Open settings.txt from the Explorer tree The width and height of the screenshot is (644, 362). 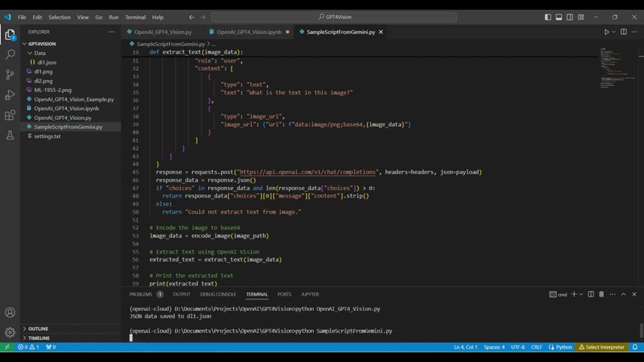point(47,137)
